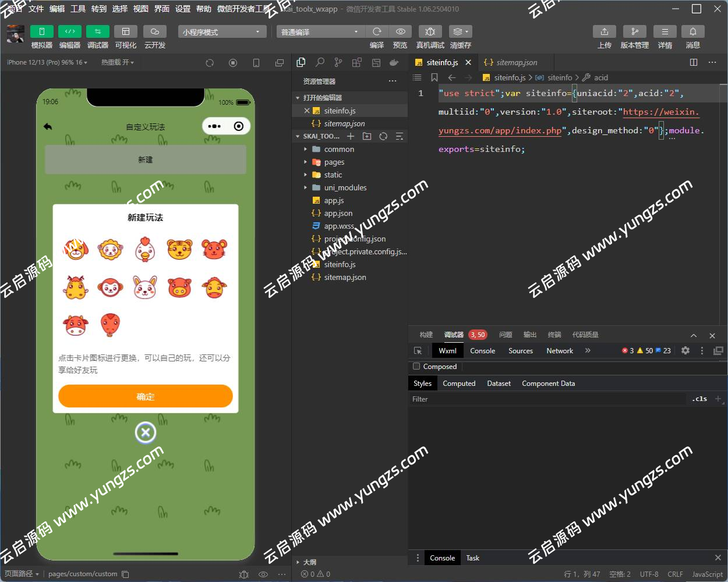The width and height of the screenshot is (728, 582).
Task: Open DevTools settings gear icon
Action: pos(685,350)
